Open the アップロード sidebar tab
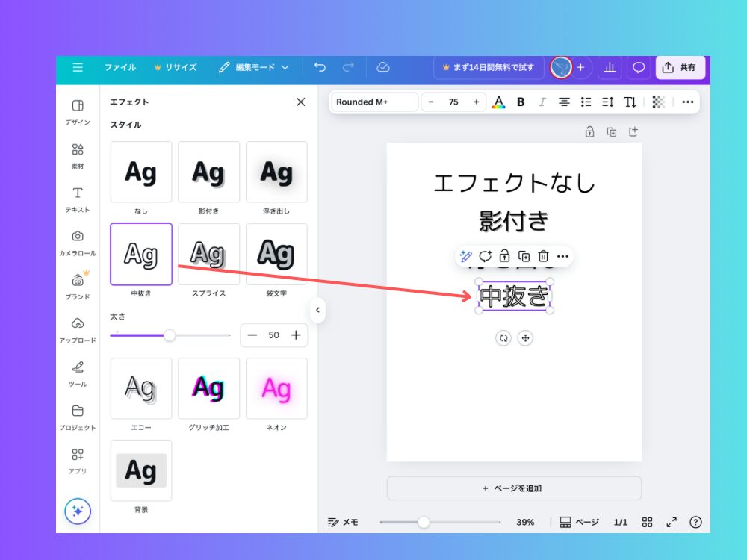Screen dimensions: 747x560 click(78, 331)
